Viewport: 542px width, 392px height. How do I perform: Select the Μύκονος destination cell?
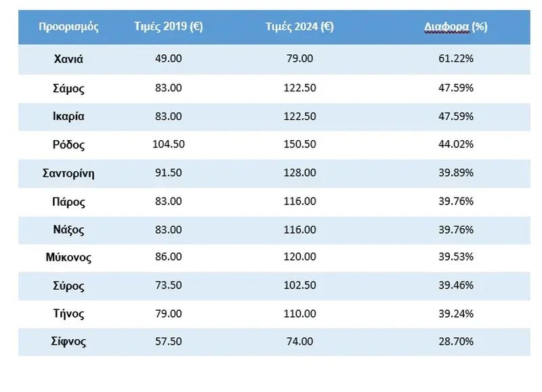(68, 257)
